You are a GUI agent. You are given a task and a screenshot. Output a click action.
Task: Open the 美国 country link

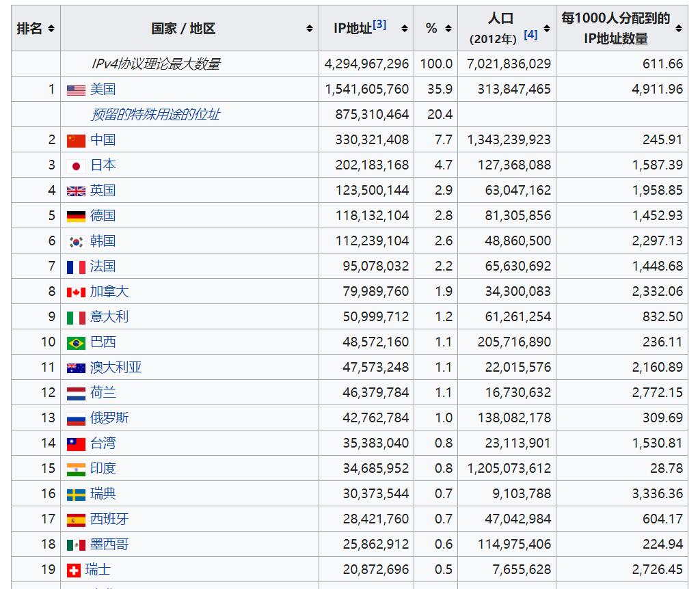coord(103,90)
